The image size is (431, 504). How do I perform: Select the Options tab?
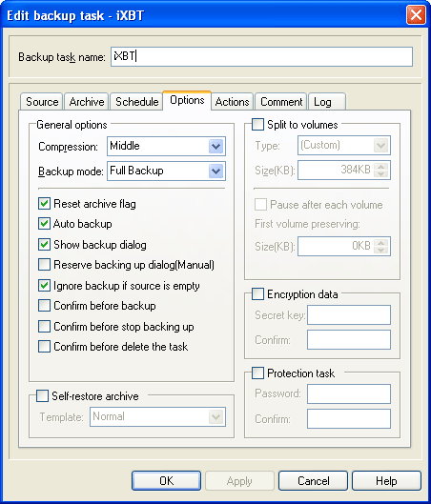(x=187, y=100)
